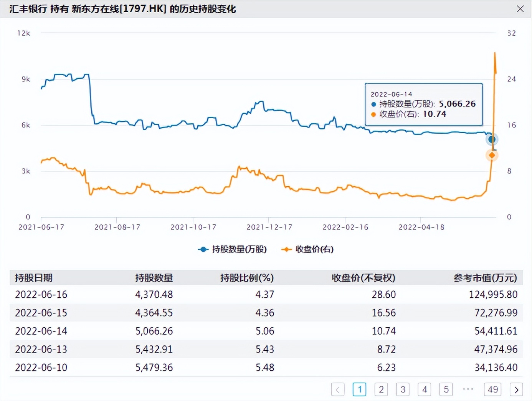
Task: Click the 参考市值(万元) column header
Action: 485,278
